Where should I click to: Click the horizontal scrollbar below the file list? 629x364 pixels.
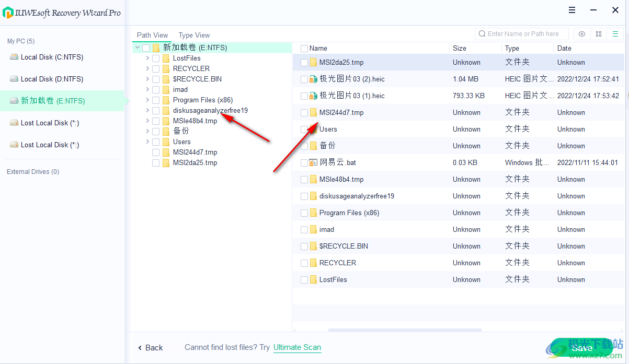[x=405, y=330]
